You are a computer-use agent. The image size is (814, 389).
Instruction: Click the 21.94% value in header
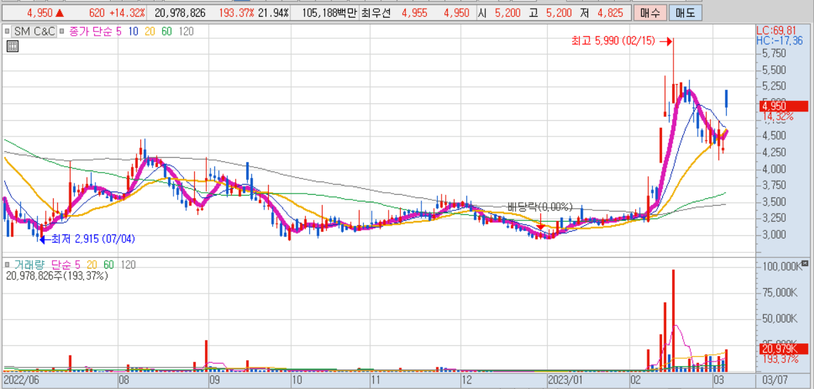pos(273,13)
